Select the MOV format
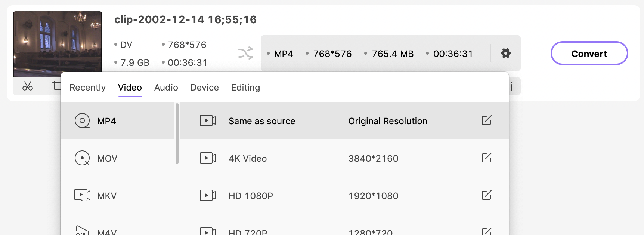Viewport: 644px width, 235px height. [x=107, y=158]
